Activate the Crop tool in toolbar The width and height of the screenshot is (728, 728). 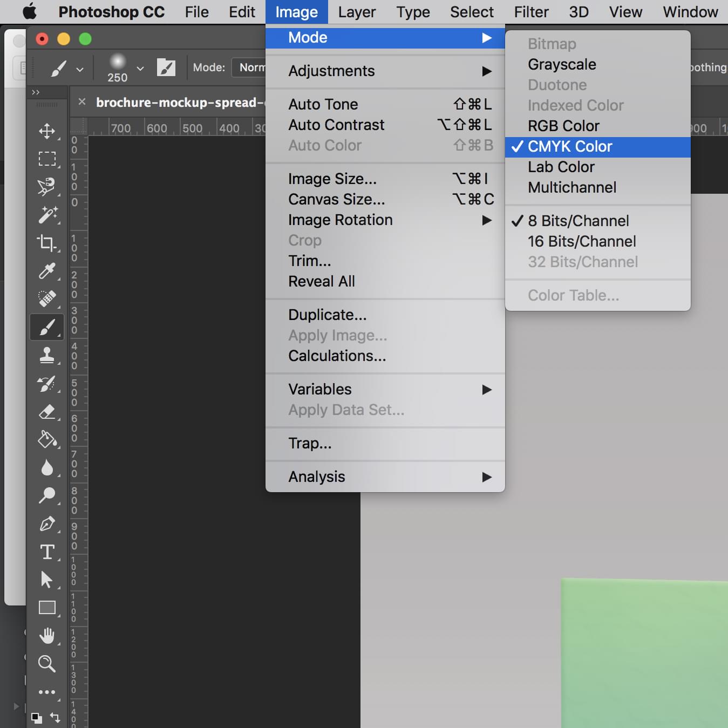[x=47, y=243]
